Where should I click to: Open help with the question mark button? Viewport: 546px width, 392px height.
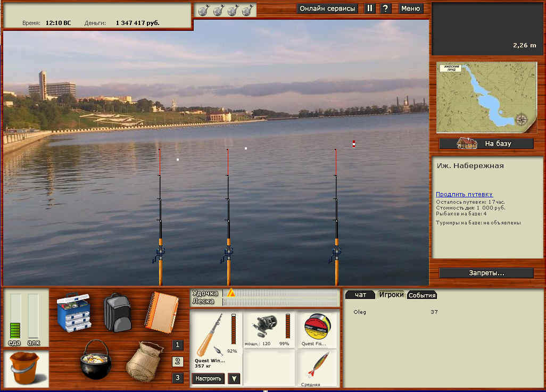pyautogui.click(x=385, y=9)
